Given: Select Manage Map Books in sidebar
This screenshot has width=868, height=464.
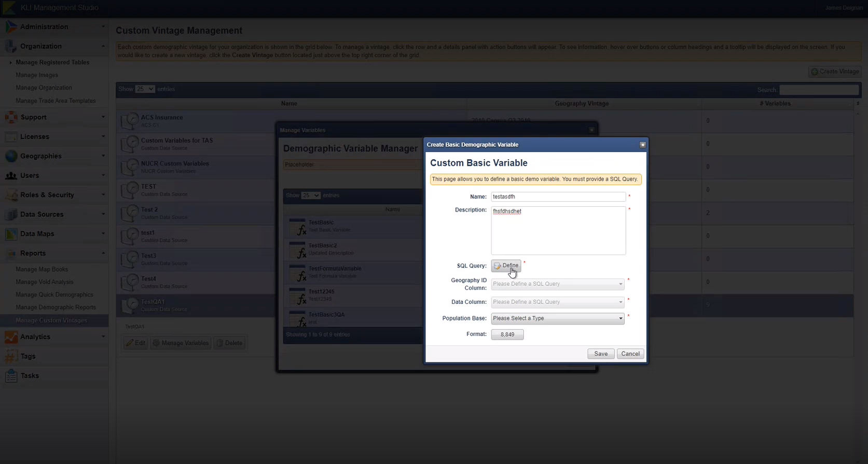Looking at the screenshot, I should click(42, 270).
